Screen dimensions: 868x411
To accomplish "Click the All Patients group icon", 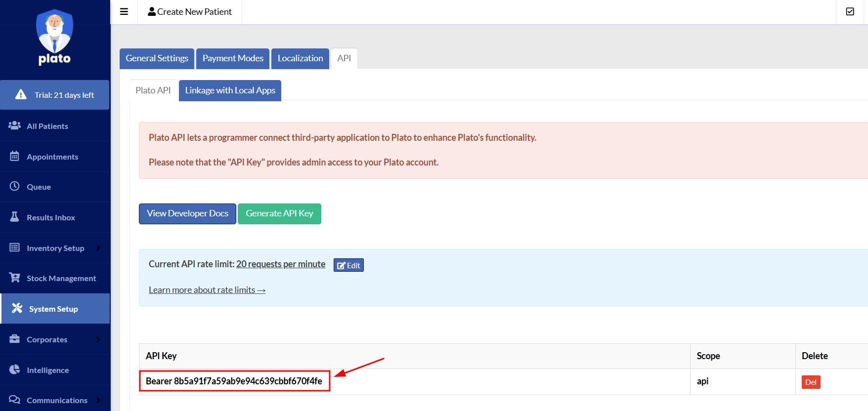I will [15, 125].
